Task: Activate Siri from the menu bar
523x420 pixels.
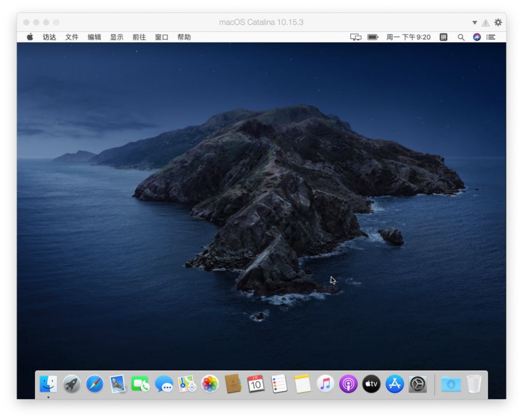Action: point(477,37)
